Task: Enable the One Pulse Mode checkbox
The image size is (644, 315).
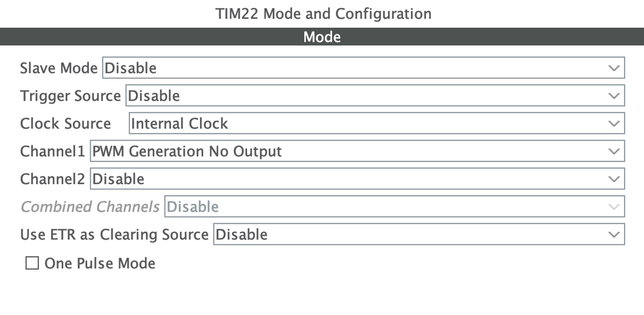Action: (32, 263)
